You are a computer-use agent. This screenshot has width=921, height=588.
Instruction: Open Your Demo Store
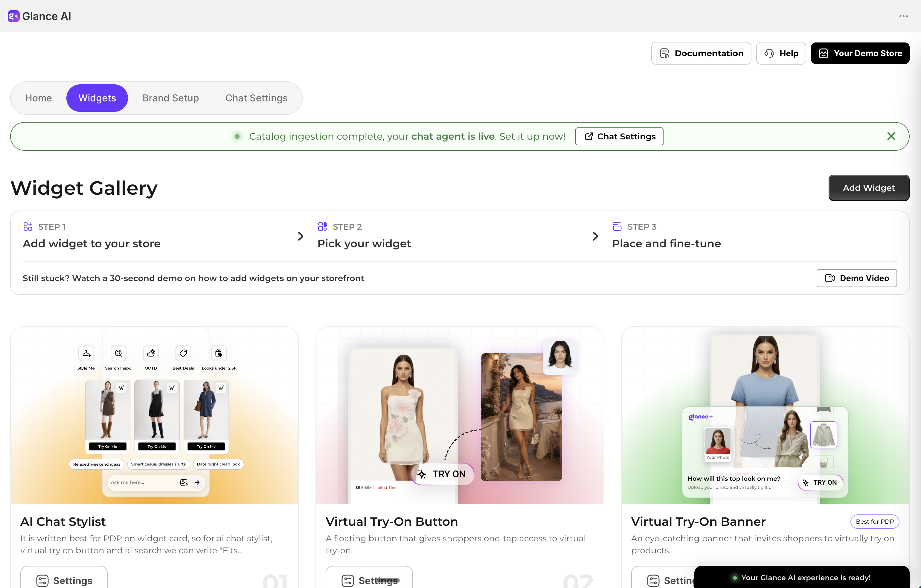point(860,53)
